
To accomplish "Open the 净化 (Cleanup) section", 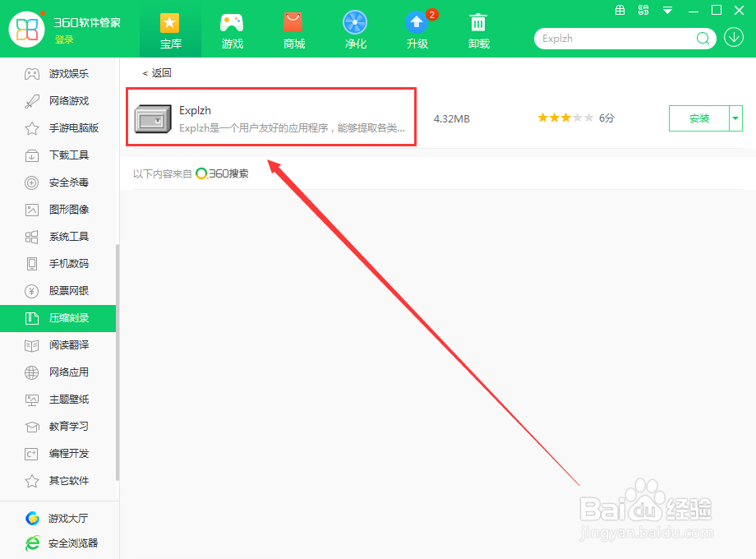I will coord(355,30).
